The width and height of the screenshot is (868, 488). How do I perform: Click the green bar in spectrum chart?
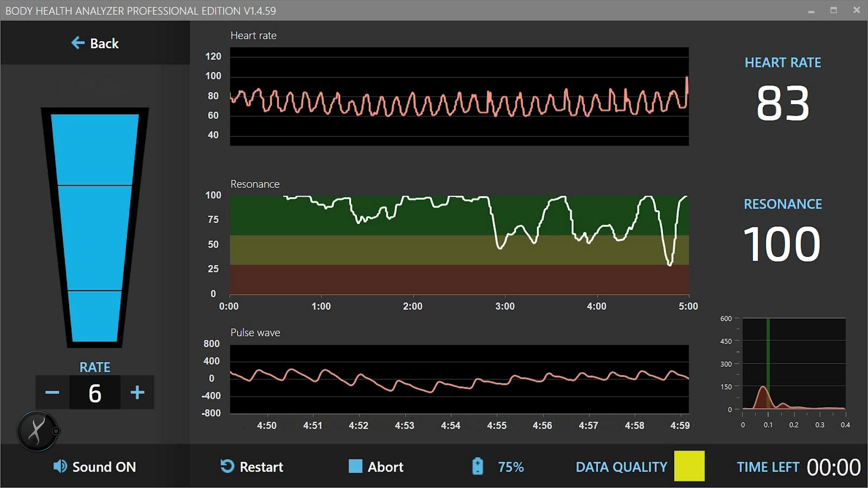768,364
